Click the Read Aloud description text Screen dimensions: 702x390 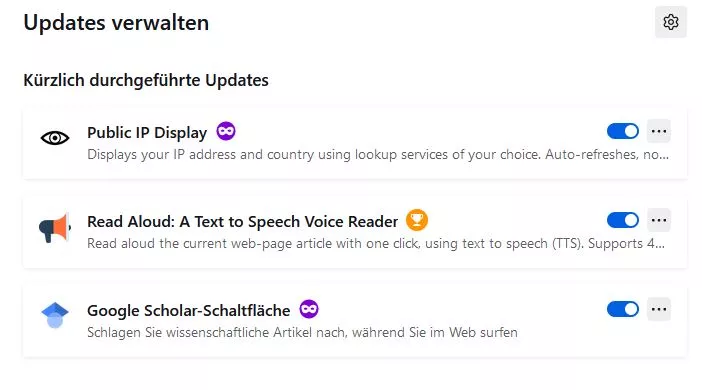click(376, 244)
